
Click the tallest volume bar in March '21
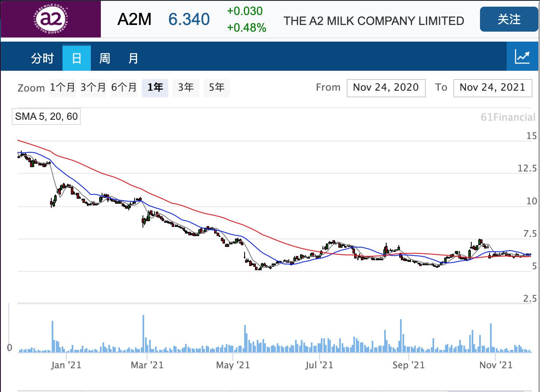[143, 334]
